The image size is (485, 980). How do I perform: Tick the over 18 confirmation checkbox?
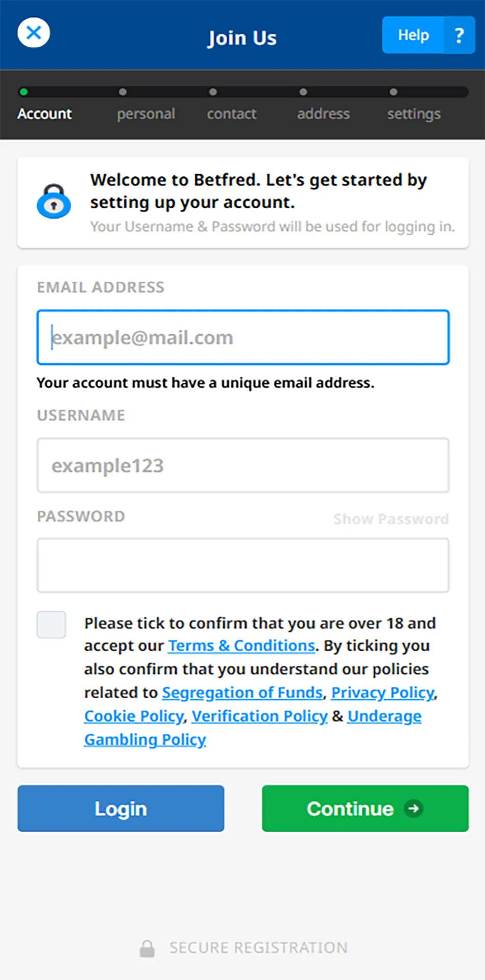click(52, 624)
